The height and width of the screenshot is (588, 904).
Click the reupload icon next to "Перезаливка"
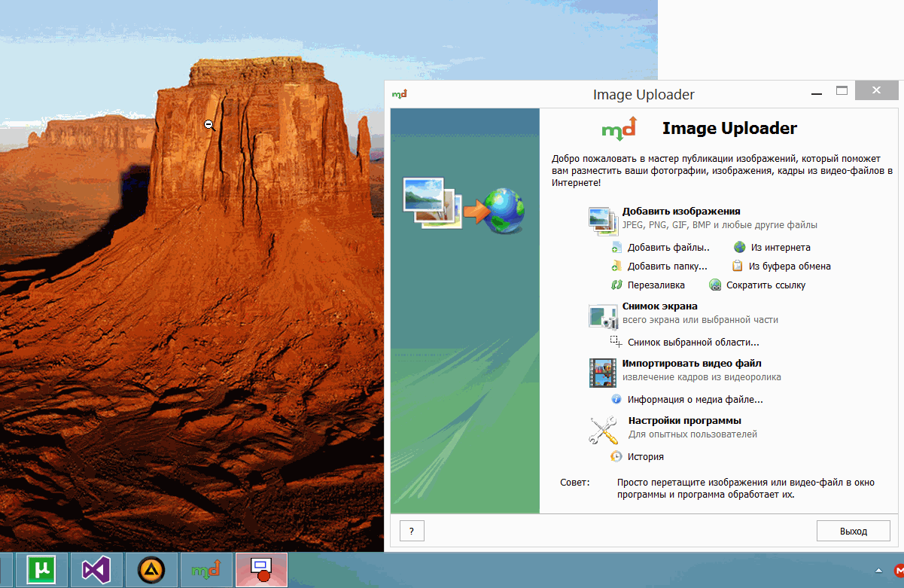tap(616, 285)
